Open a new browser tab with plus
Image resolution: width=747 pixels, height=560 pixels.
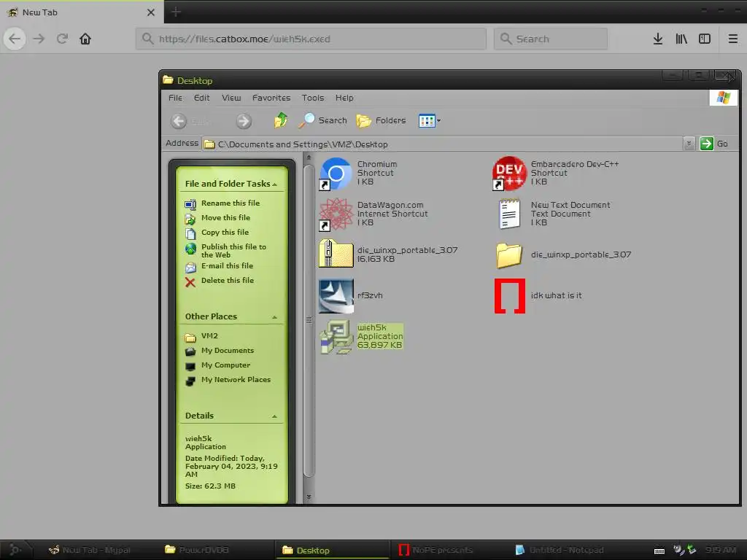176,12
